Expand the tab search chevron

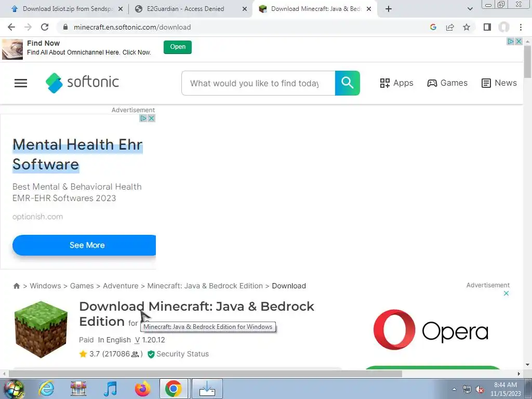(x=470, y=9)
